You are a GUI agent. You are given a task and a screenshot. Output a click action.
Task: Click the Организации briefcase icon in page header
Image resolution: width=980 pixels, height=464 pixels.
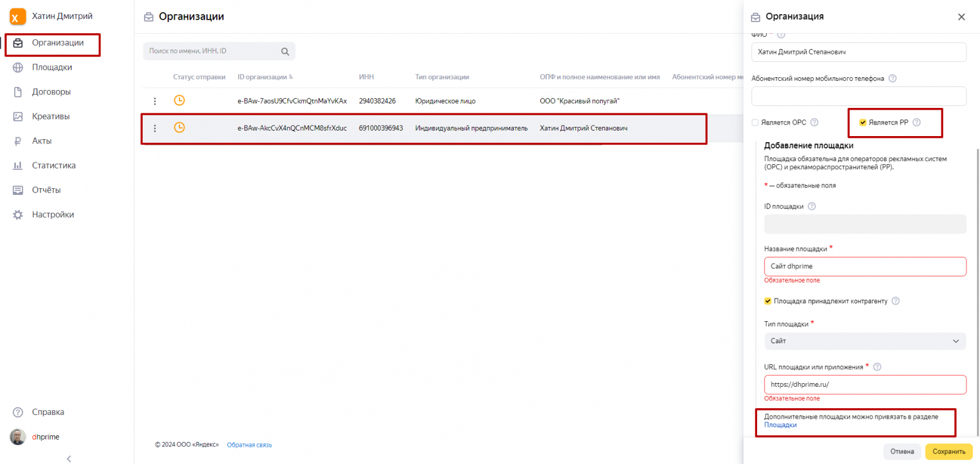pos(148,17)
